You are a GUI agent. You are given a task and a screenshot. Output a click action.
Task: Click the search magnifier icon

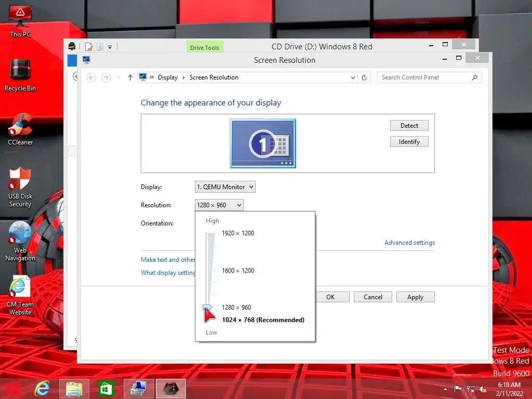(474, 77)
